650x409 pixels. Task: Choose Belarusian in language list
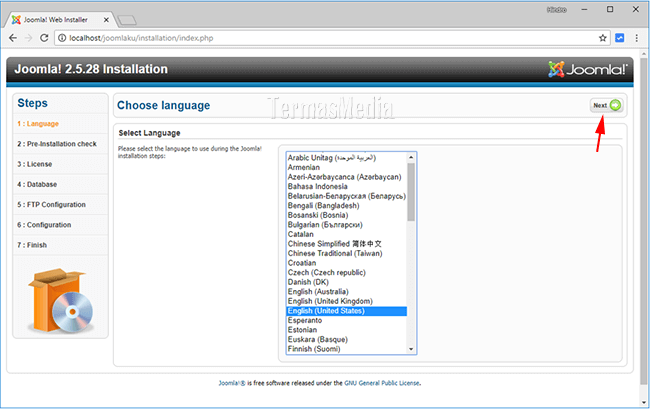tap(347, 196)
